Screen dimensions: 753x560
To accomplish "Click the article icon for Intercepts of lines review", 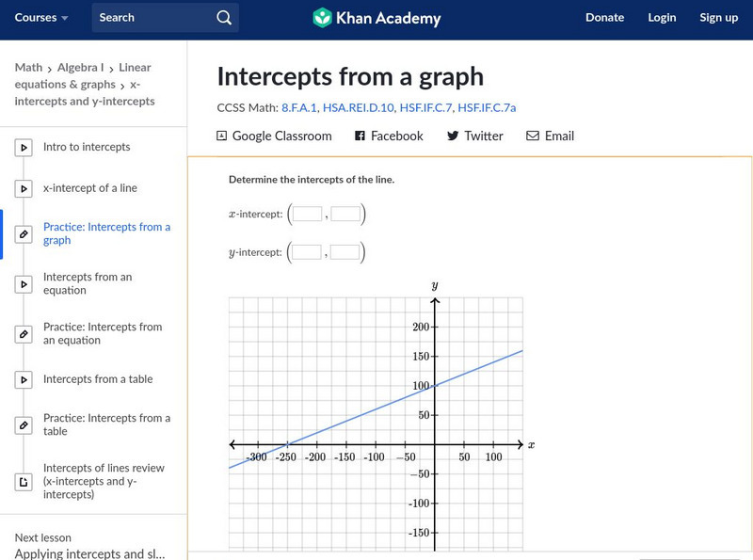I will pos(24,482).
